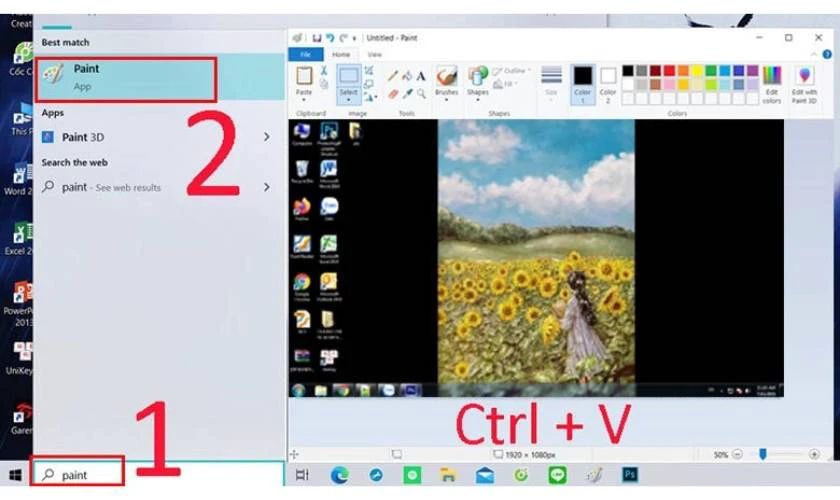Screen dimensions: 840x500
Task: Open the Select dropdown arrow
Action: [x=348, y=100]
